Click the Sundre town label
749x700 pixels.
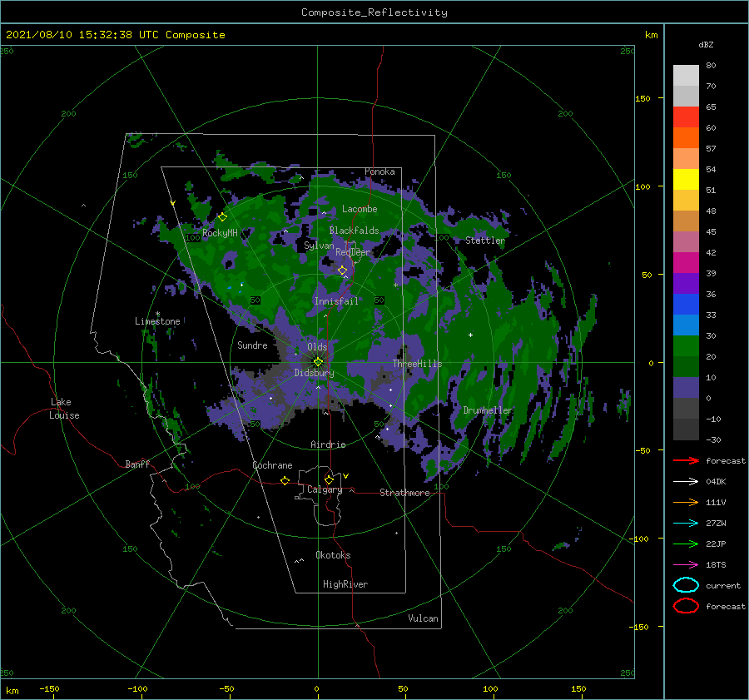click(x=252, y=345)
